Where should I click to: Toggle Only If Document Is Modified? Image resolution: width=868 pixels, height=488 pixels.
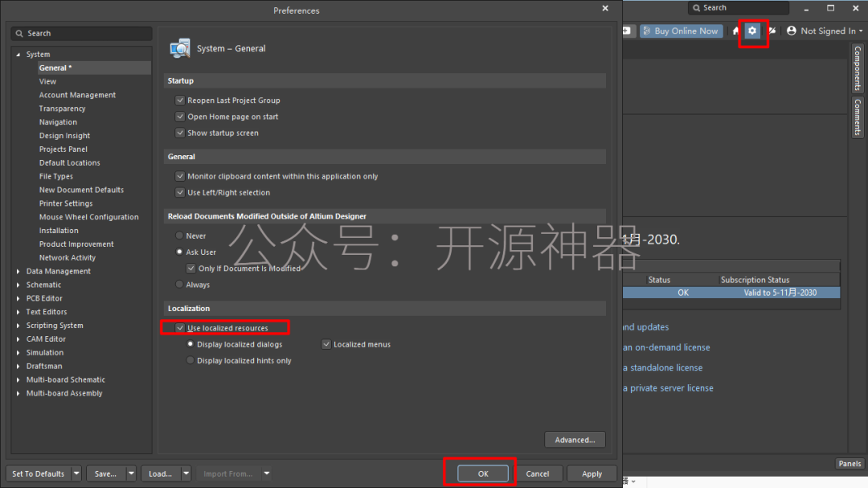[191, 268]
